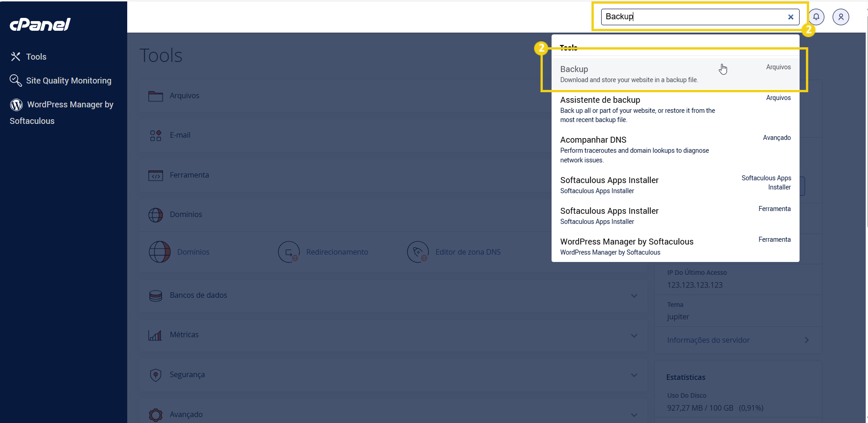Viewport: 868px width, 423px height.
Task: Click the Domínios section globe icon
Action: [x=156, y=215]
